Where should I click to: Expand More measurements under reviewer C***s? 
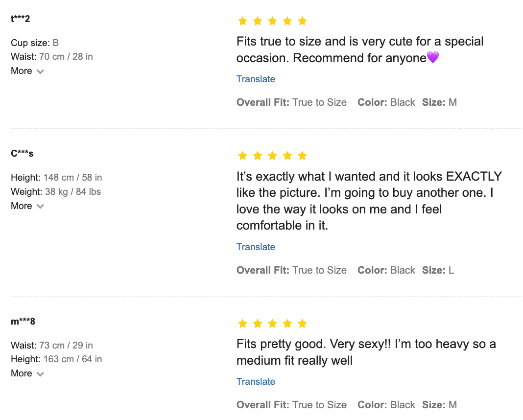coord(27,206)
